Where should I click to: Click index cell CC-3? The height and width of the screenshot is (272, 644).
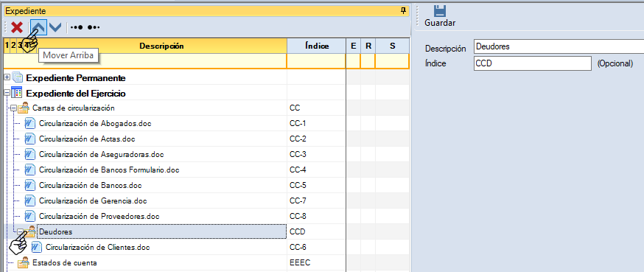pos(316,155)
